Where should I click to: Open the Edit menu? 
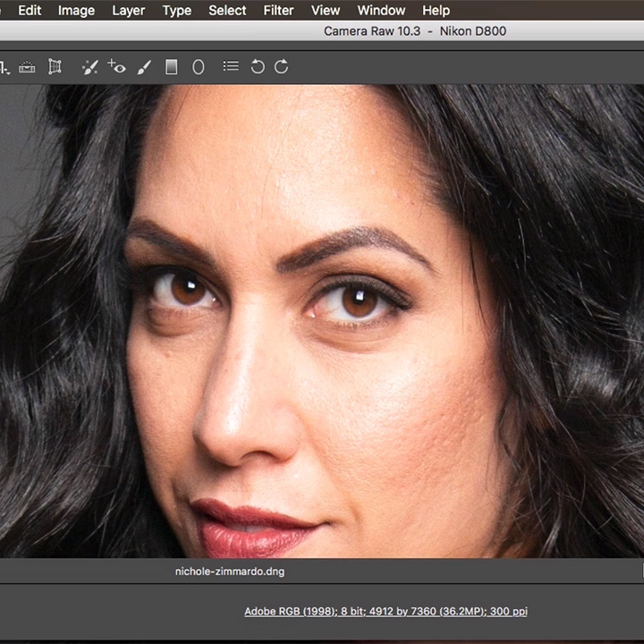[x=30, y=10]
